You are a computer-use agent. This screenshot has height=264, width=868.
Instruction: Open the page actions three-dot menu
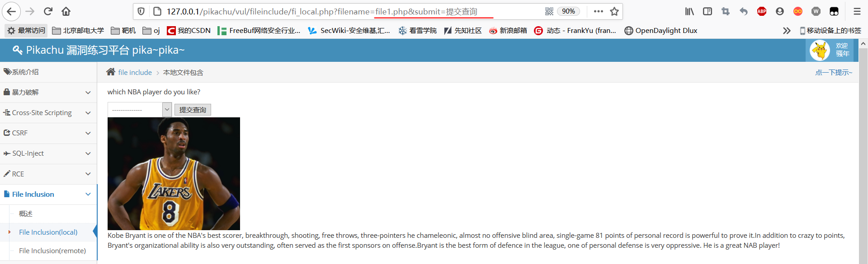[599, 11]
